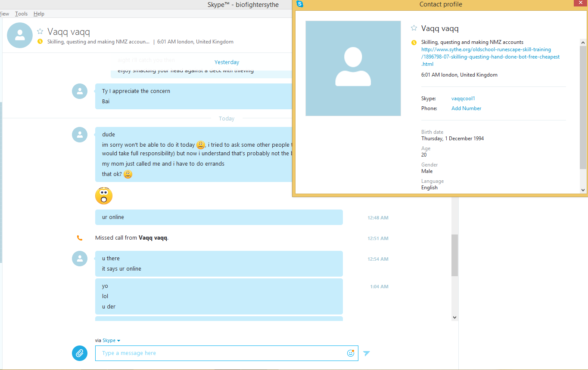Click the 'Bai' message
This screenshot has height=370, width=588.
(106, 102)
